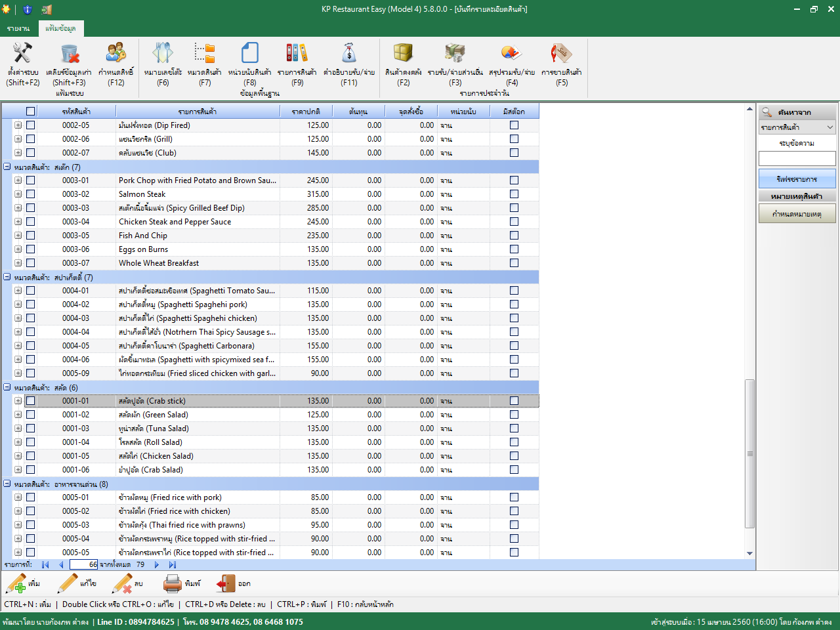This screenshot has width=840, height=630.
Task: Collapse the Spaghetti category group (7)
Action: [x=7, y=277]
